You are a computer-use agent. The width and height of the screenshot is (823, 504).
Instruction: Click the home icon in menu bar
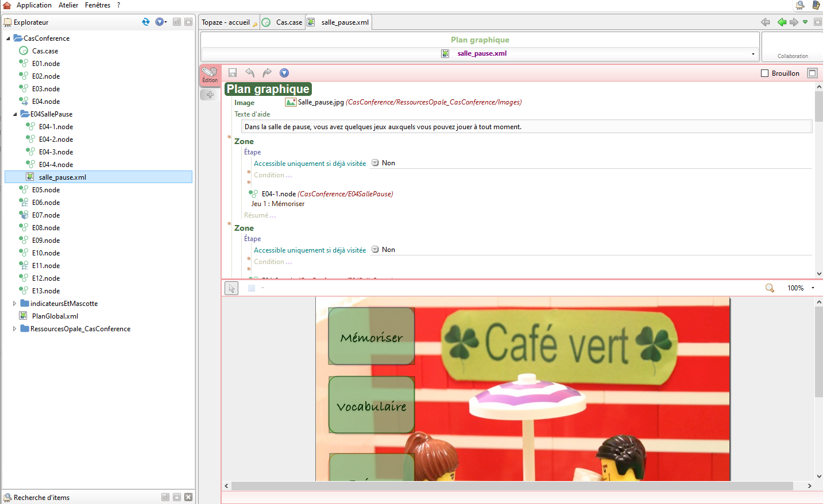7,5
